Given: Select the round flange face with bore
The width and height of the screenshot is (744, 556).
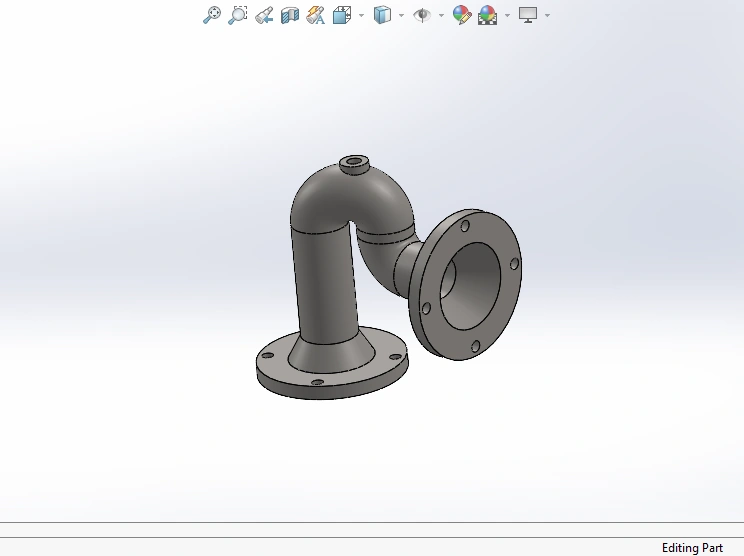Looking at the screenshot, I should click(508, 304).
